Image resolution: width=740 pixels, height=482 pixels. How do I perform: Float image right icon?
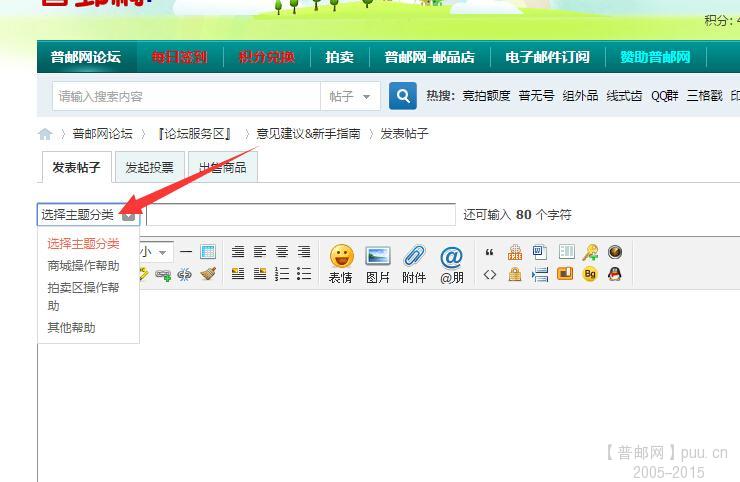point(260,274)
